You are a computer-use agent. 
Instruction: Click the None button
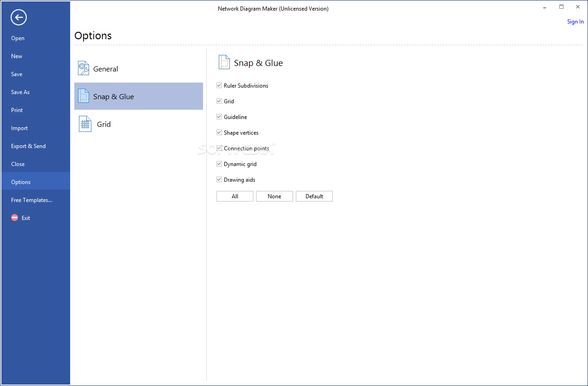[x=275, y=196]
